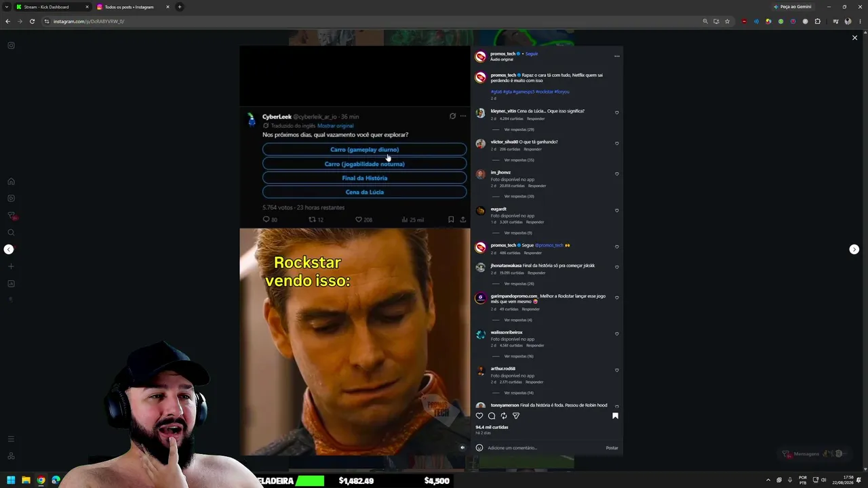The width and height of the screenshot is (868, 488).
Task: Save the post with bookmark icon
Action: 615,416
